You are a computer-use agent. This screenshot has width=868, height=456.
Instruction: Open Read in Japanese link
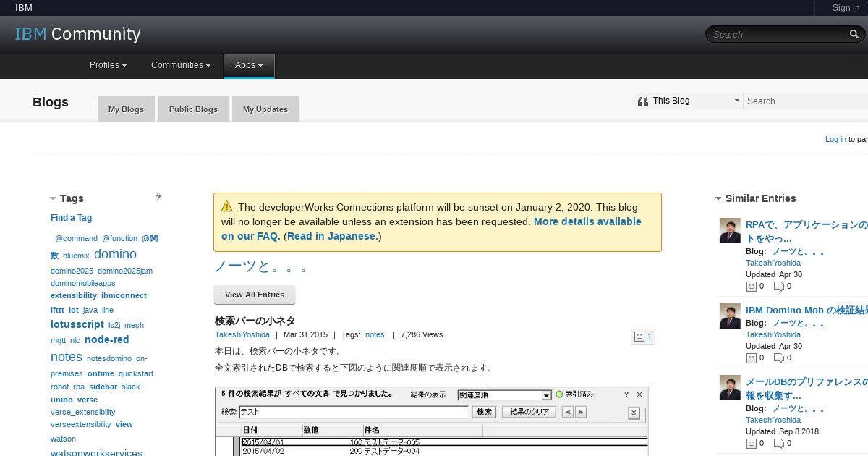click(x=332, y=236)
